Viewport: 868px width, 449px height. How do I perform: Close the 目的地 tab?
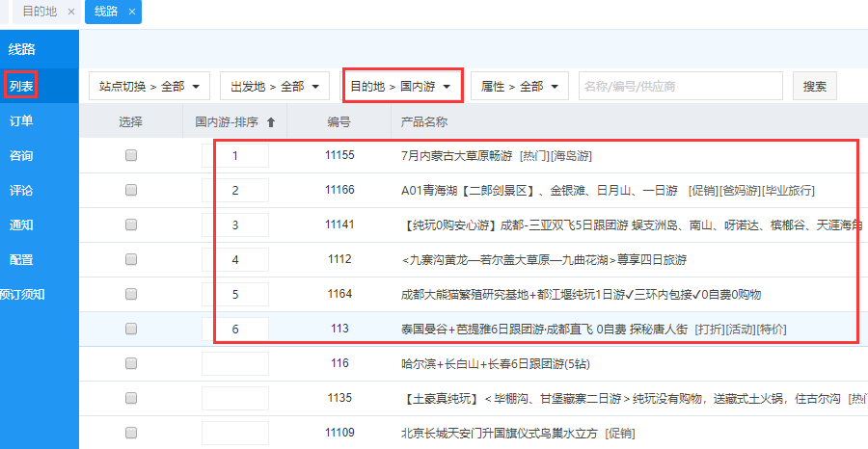71,12
